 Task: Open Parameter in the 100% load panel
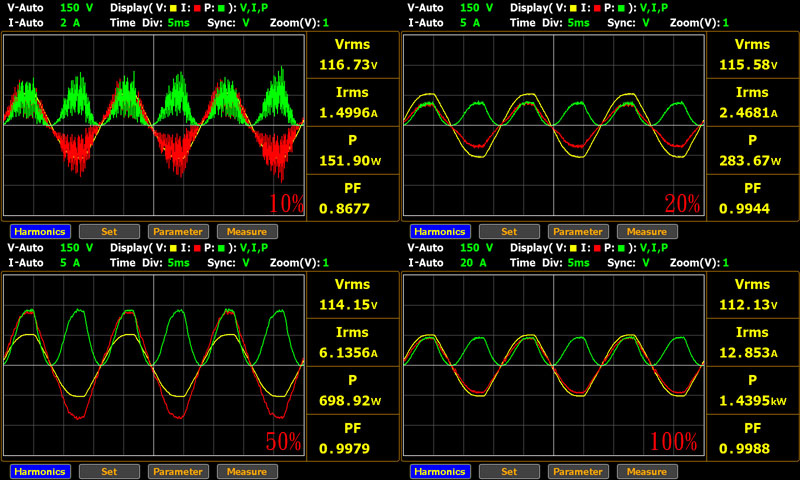pos(578,471)
